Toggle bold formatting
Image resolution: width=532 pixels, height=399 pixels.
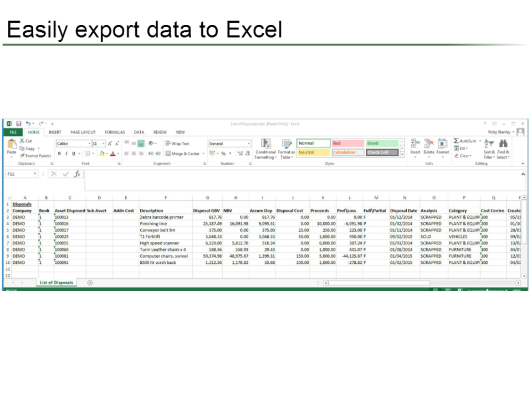point(59,153)
